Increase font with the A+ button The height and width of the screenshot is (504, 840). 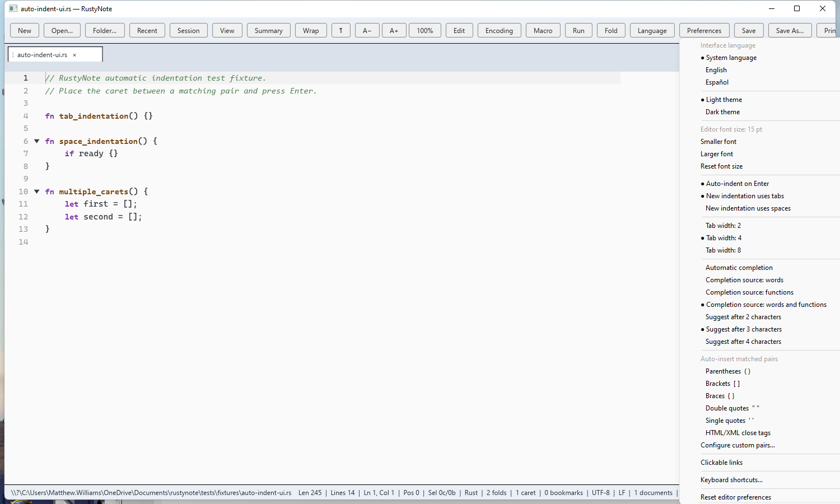(394, 30)
